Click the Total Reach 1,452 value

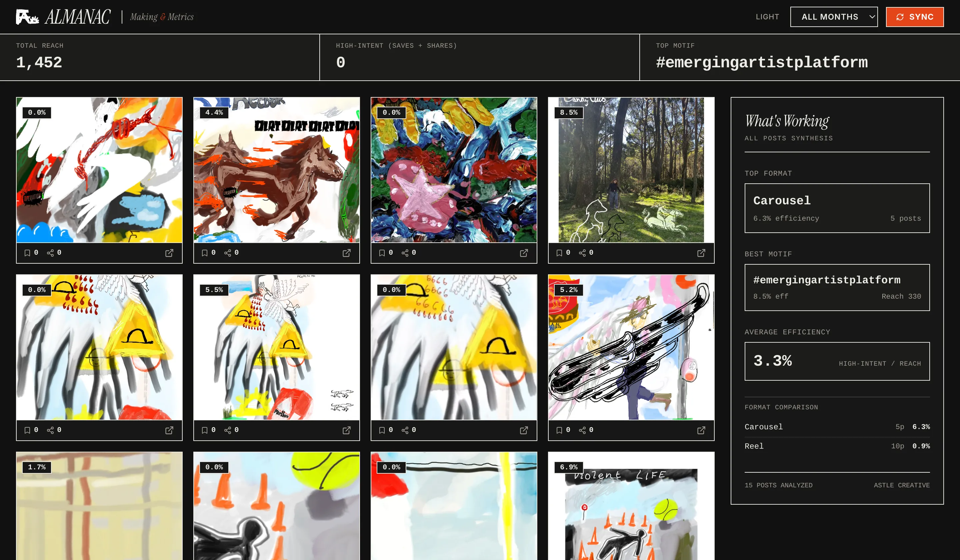39,62
